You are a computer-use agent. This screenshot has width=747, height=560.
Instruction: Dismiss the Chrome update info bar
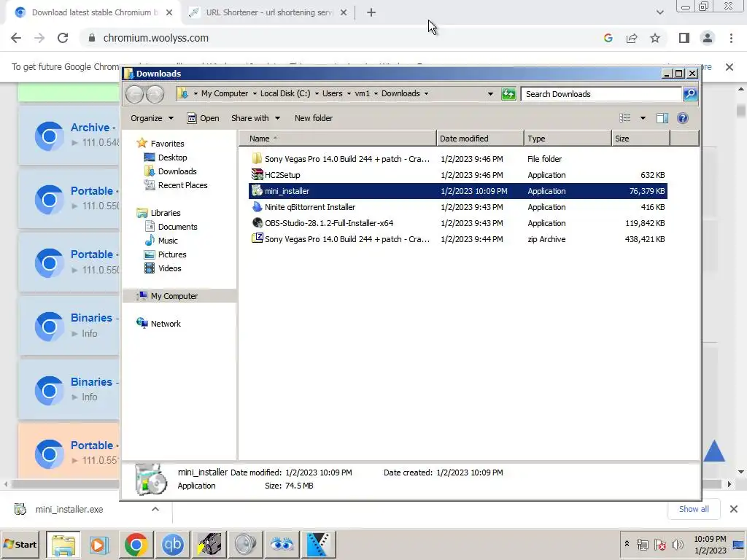pos(729,67)
